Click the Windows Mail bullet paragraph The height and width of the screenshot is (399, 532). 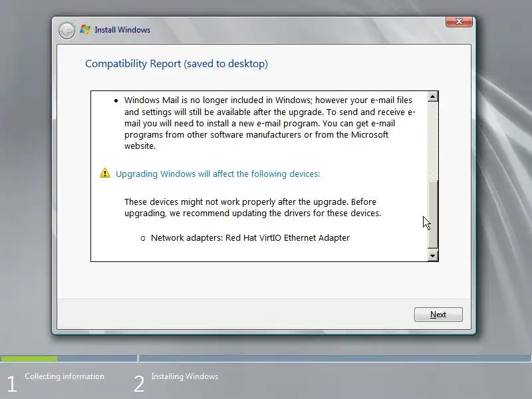point(269,123)
